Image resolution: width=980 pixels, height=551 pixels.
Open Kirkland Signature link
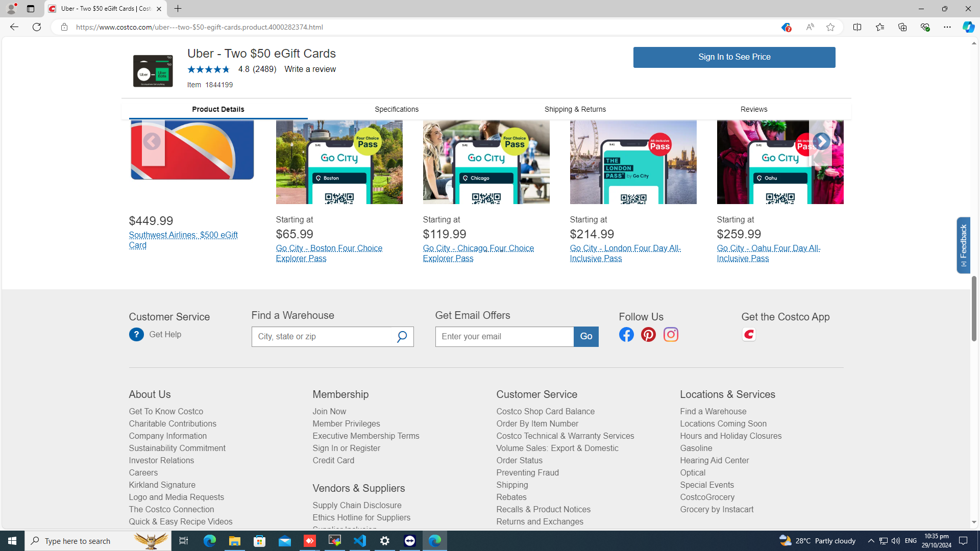[x=162, y=485]
